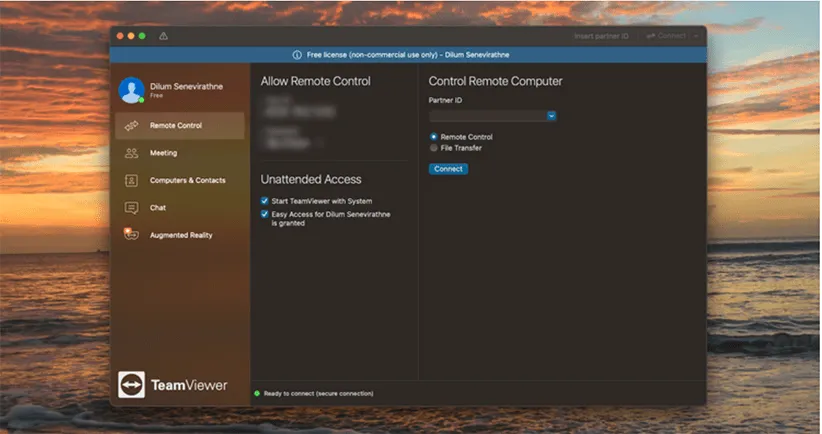Expand the Partner ID dropdown arrow

(551, 116)
